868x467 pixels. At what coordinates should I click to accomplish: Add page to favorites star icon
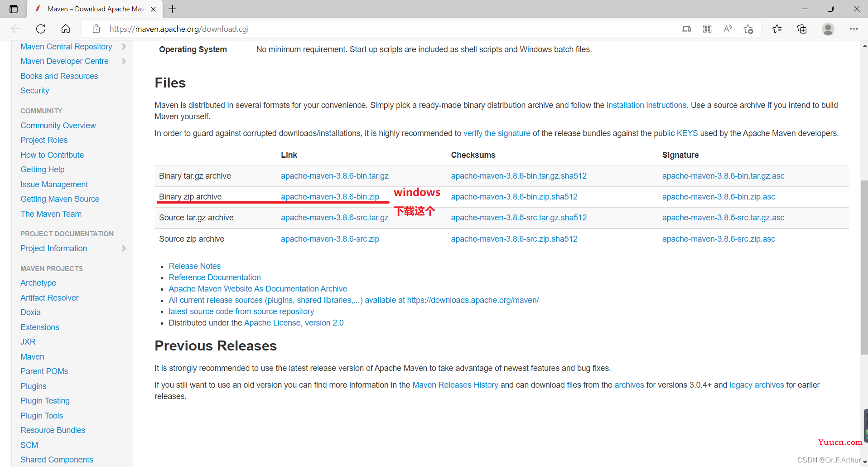tap(748, 29)
